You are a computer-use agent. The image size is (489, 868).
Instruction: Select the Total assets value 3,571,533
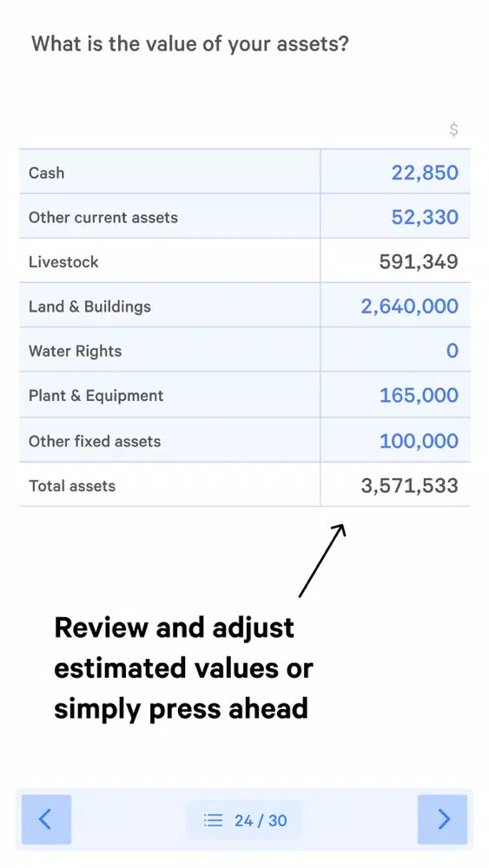click(x=409, y=485)
